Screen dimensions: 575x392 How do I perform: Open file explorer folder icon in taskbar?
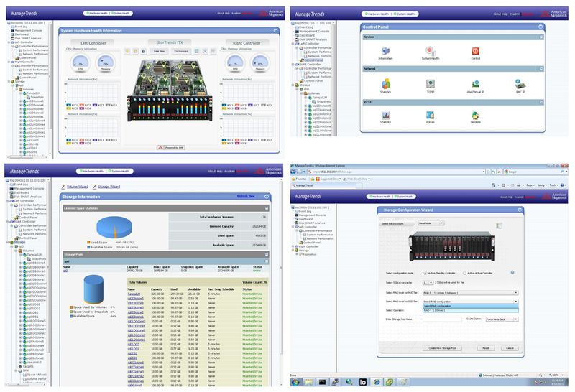tap(309, 382)
